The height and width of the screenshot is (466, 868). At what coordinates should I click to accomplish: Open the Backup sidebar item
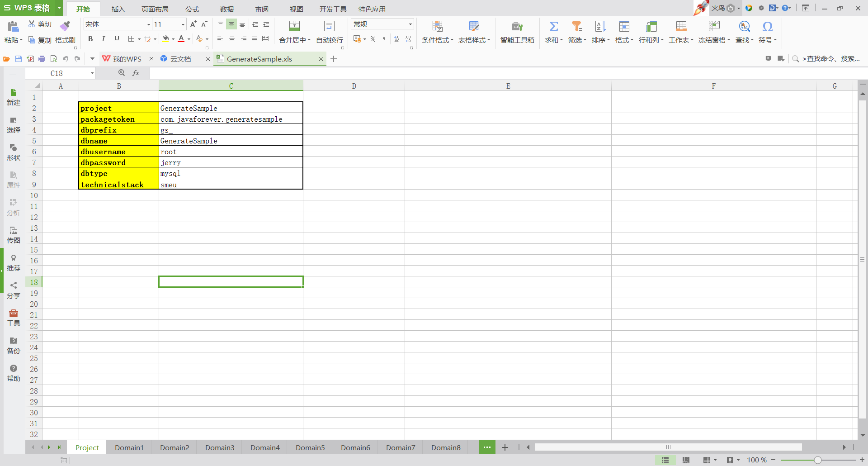point(14,346)
